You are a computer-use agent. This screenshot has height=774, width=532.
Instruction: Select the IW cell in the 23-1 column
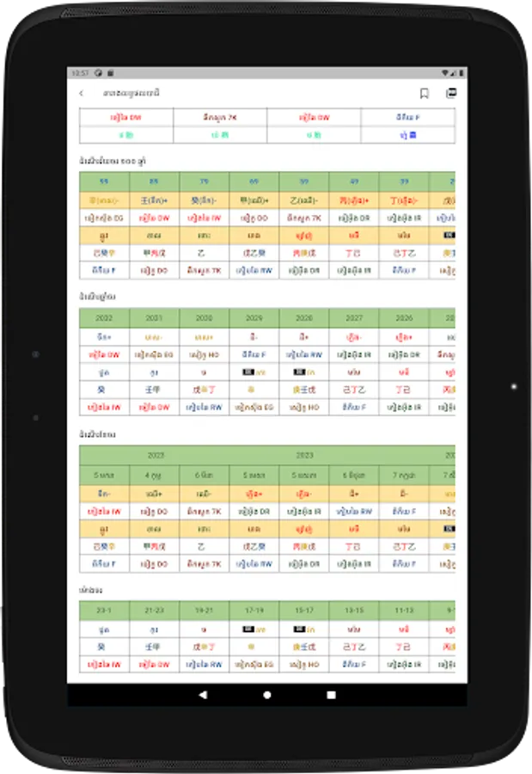(x=104, y=665)
